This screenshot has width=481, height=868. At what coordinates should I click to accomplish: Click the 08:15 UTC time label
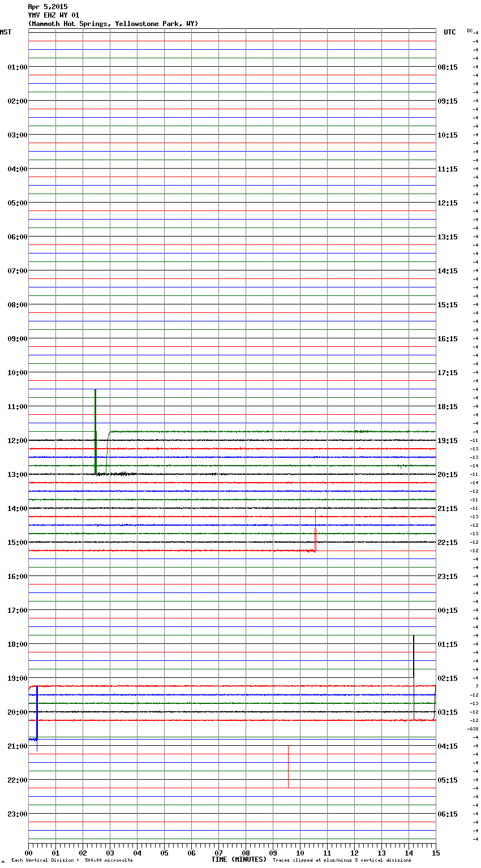[x=448, y=67]
